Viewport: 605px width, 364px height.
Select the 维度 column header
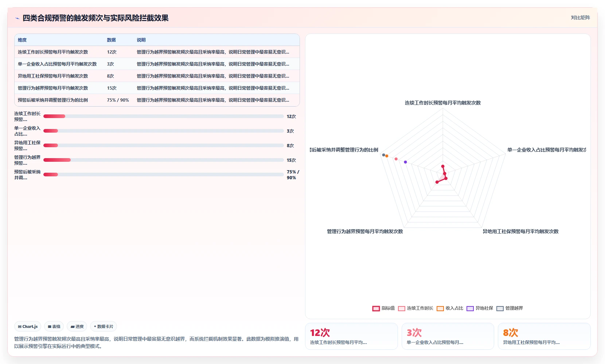click(22, 40)
